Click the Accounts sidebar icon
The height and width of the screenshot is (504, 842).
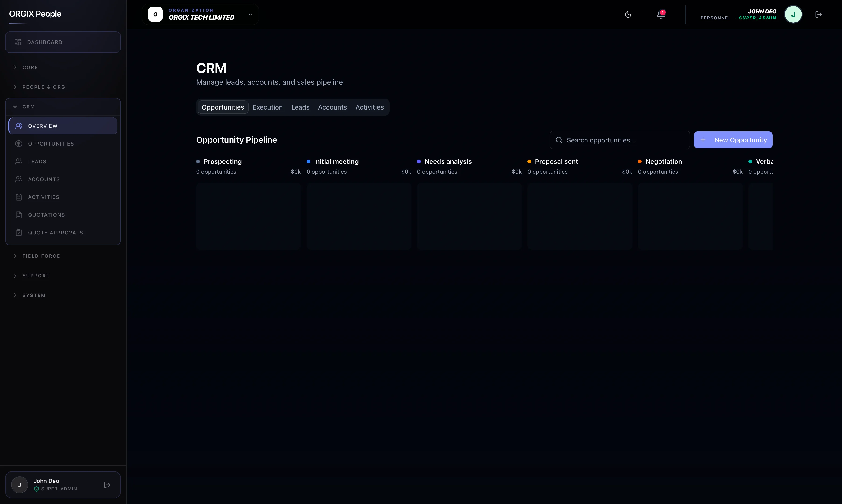[19, 179]
